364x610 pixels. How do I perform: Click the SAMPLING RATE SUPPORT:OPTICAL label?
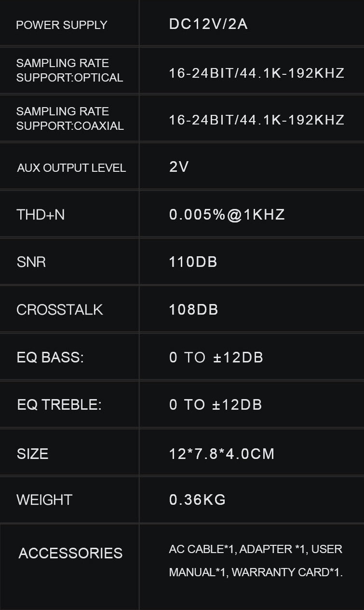tap(69, 70)
